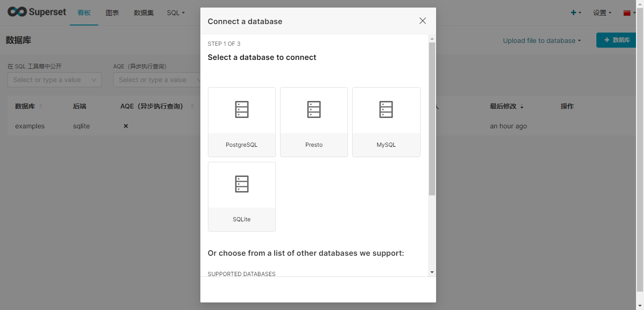The height and width of the screenshot is (310, 644).
Task: Open the SQL menu
Action: (176, 13)
